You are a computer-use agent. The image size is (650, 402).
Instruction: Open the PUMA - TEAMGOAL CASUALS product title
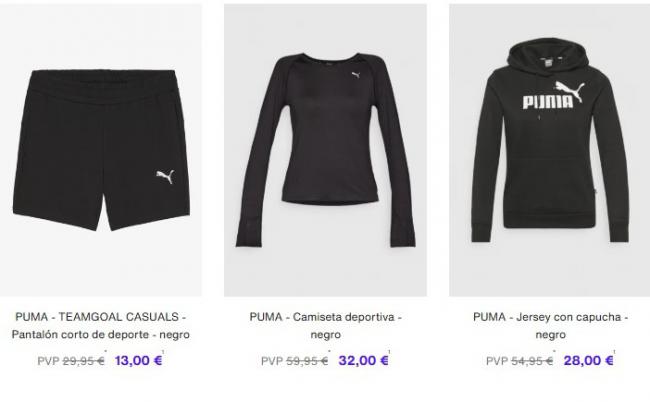point(101,317)
